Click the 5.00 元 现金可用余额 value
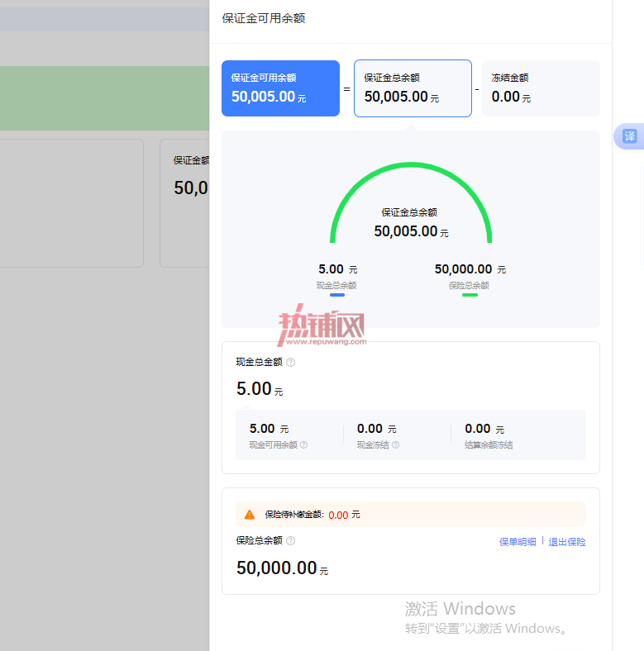The width and height of the screenshot is (644, 651). (x=269, y=429)
